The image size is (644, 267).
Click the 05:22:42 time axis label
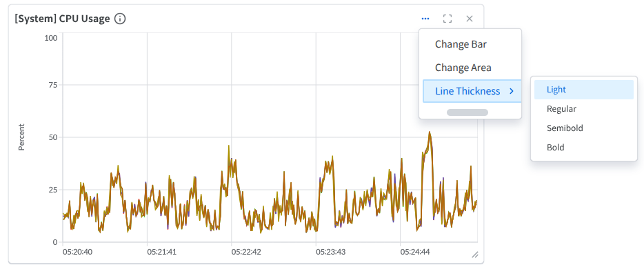tap(246, 252)
